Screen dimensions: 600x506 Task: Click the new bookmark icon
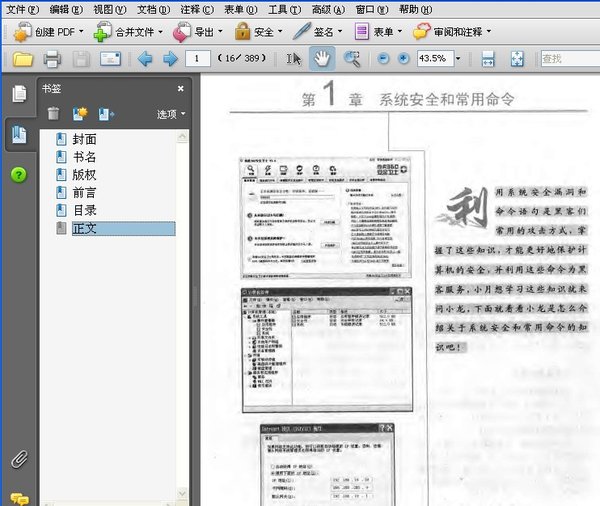pos(80,114)
